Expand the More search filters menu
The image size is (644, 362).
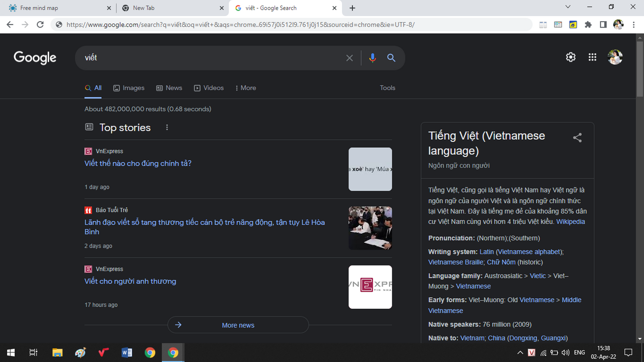point(246,88)
